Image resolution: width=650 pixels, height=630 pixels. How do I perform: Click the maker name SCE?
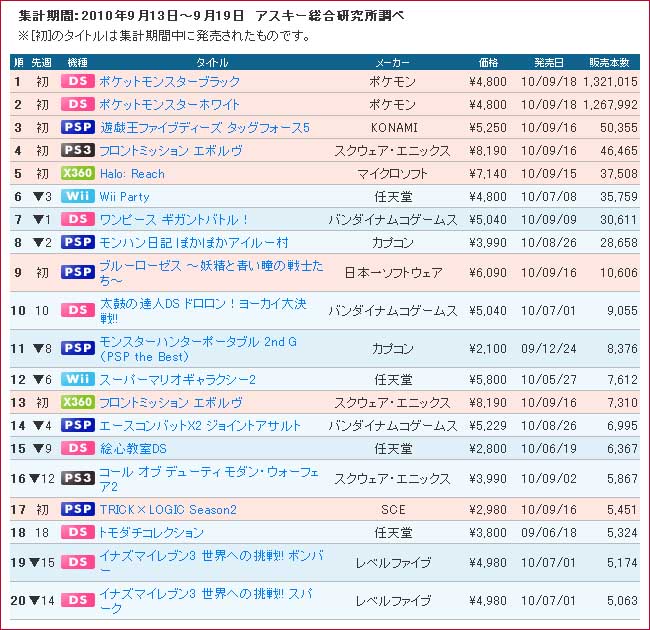[x=393, y=510]
